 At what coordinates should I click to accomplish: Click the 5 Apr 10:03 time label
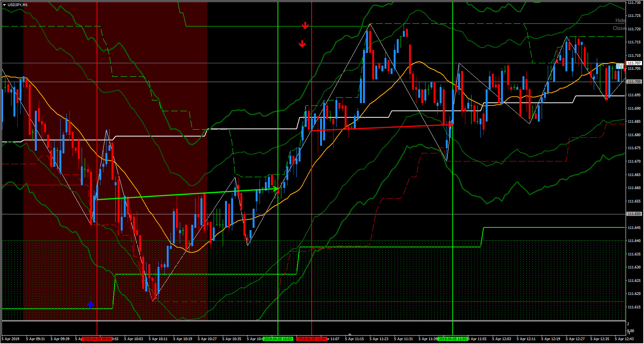(x=133, y=339)
